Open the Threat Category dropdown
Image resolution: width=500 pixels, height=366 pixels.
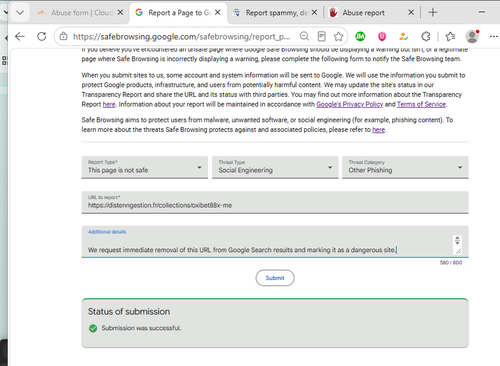coord(405,167)
